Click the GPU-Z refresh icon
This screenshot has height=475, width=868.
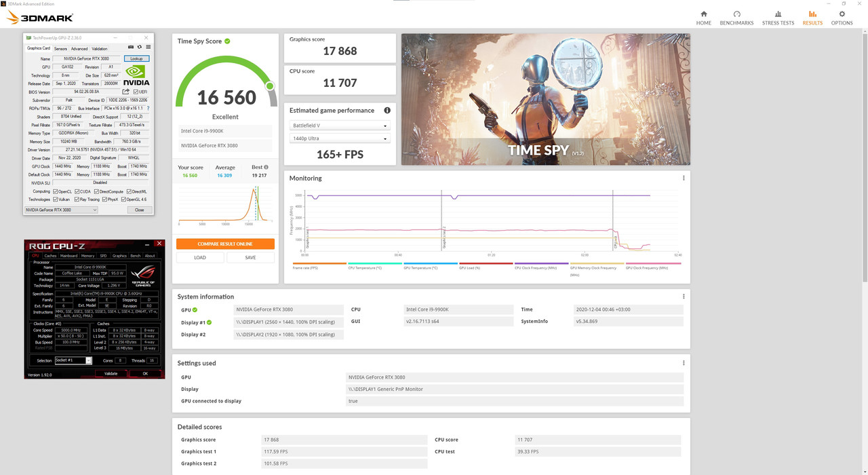[139, 47]
